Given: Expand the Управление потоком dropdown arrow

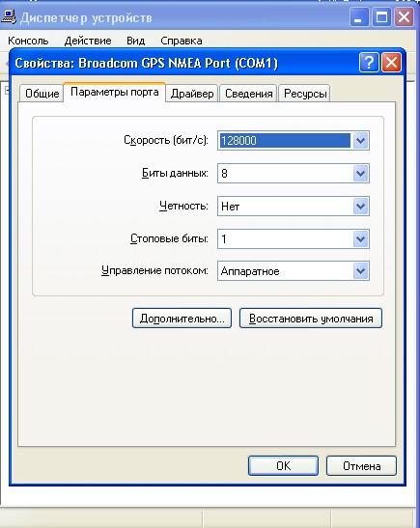Looking at the screenshot, I should click(360, 271).
